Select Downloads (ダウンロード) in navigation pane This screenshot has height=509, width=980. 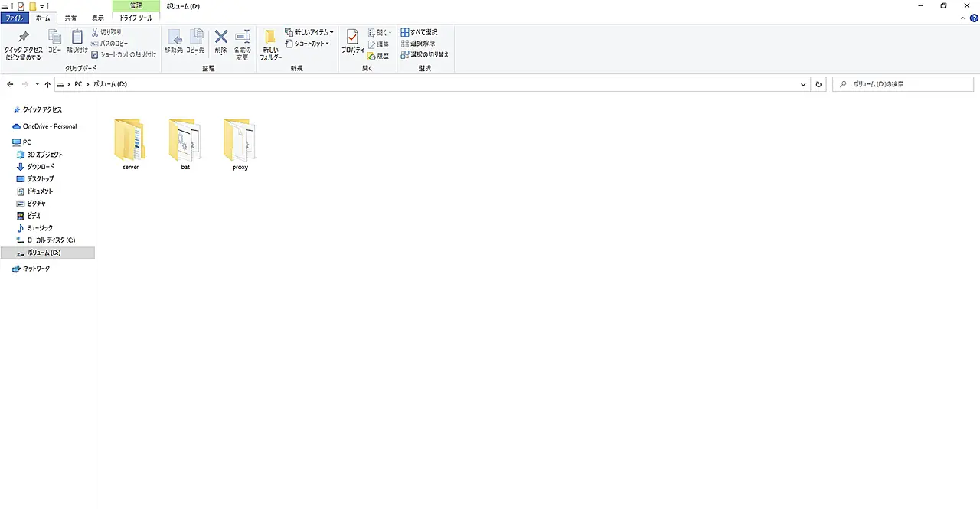tap(40, 166)
